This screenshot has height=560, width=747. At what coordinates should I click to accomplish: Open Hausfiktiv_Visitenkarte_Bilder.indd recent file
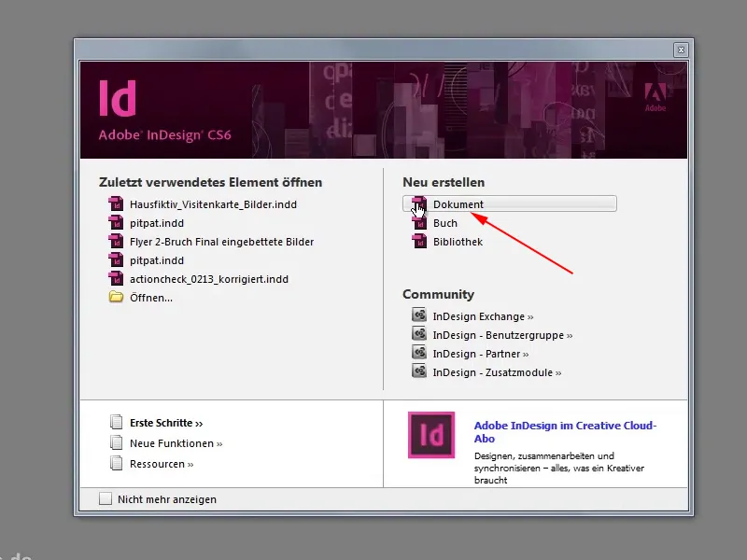pos(213,204)
